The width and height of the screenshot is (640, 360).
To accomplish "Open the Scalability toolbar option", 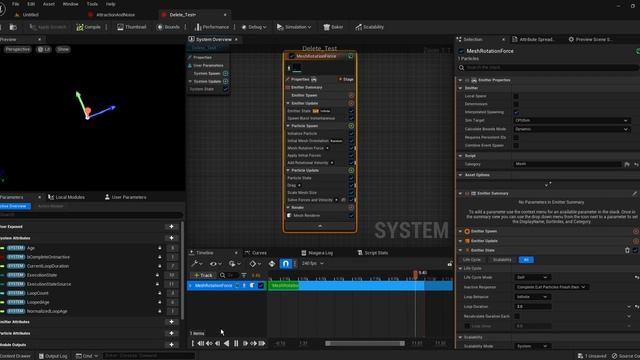I will click(x=369, y=27).
